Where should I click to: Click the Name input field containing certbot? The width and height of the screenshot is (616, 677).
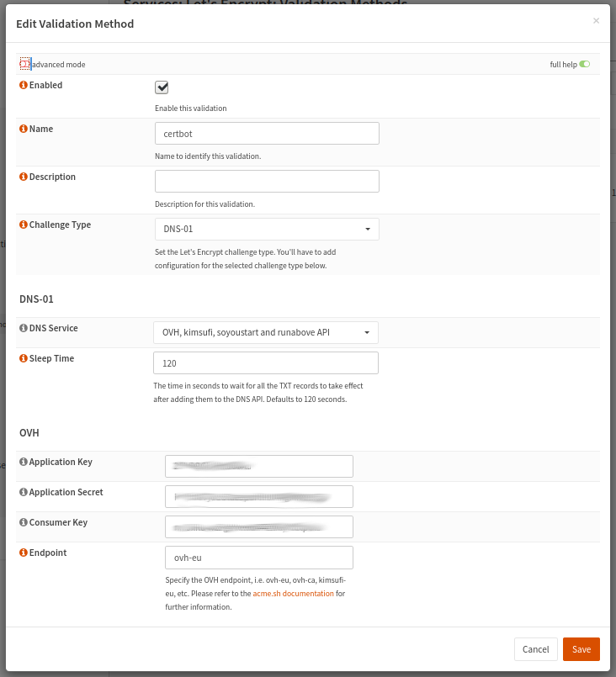267,134
